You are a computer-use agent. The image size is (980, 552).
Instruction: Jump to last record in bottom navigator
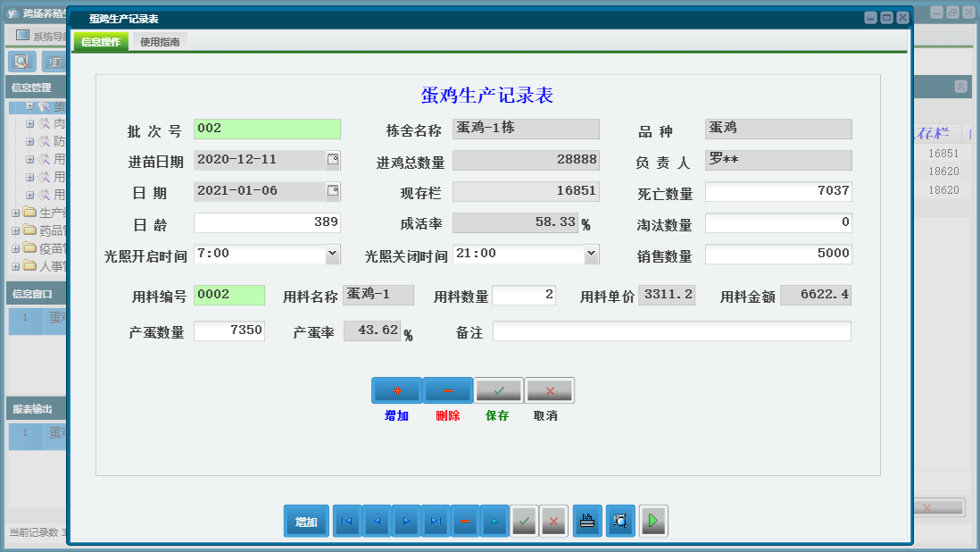[x=436, y=521]
